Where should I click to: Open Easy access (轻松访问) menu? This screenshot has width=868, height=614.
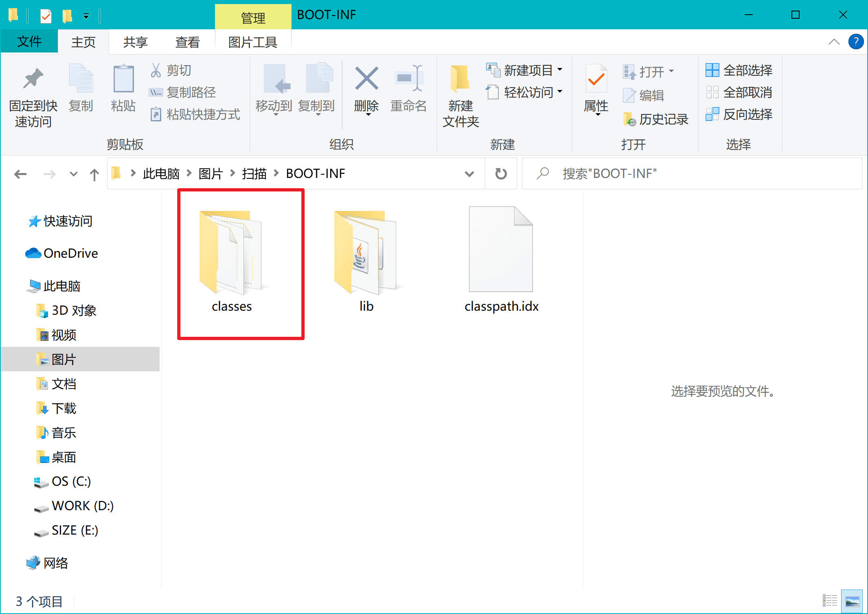coord(525,92)
